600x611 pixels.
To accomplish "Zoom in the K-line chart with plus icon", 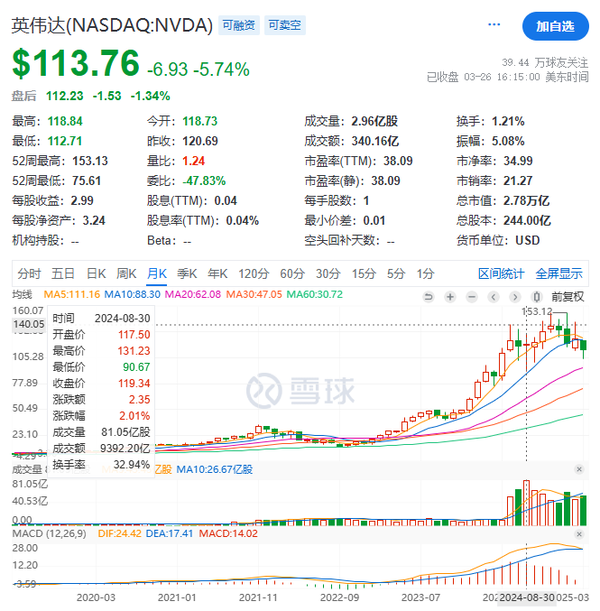I will (452, 296).
